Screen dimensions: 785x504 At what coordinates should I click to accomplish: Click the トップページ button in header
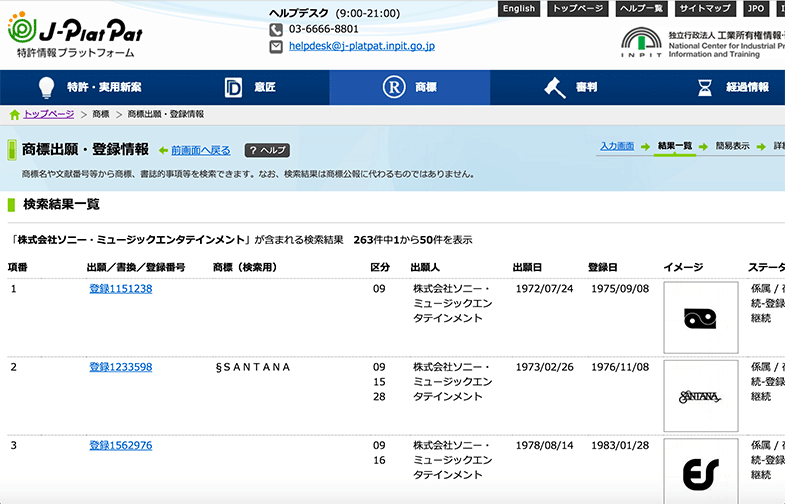pyautogui.click(x=578, y=9)
